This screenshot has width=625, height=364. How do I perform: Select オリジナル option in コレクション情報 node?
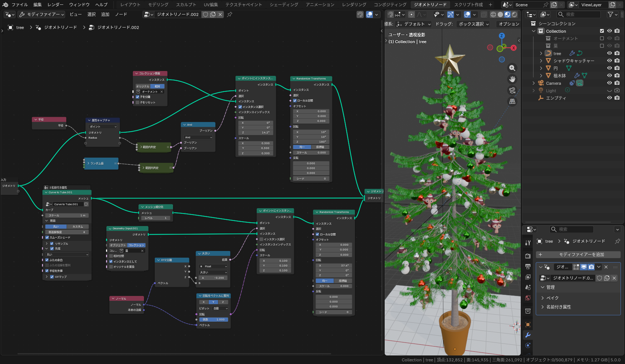click(x=142, y=86)
